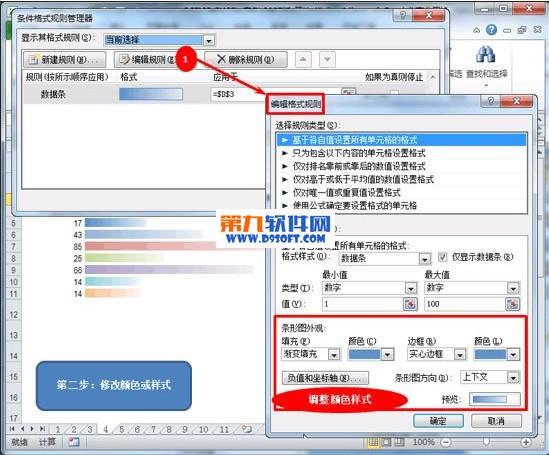Select rule type 只为包含以下内容的单元格设置格式
This screenshot has height=455, width=549.
(x=402, y=153)
